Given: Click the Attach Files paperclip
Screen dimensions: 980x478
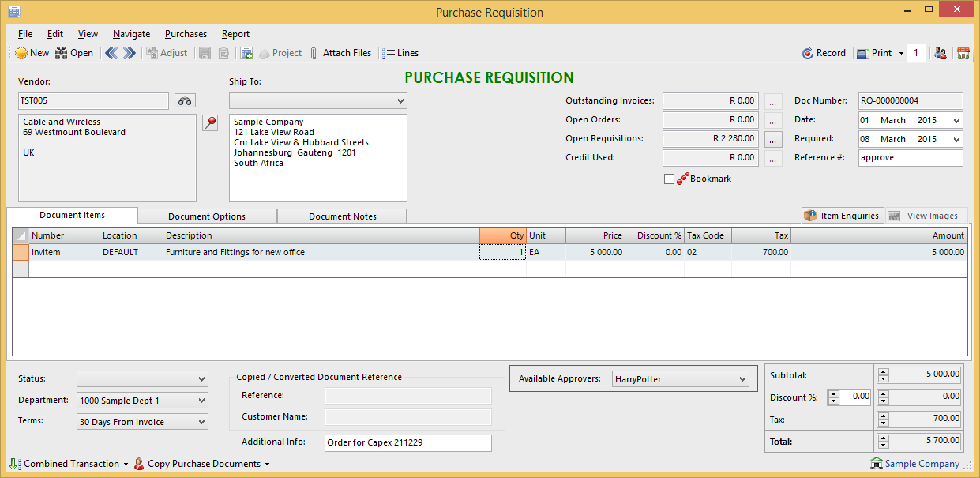Looking at the screenshot, I should click(340, 53).
